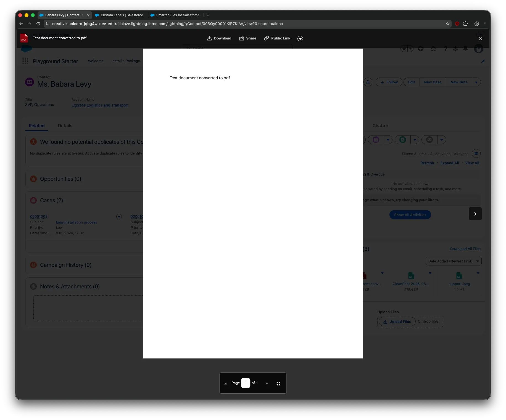
Task: Click the Edit contact button
Action: coord(412,82)
